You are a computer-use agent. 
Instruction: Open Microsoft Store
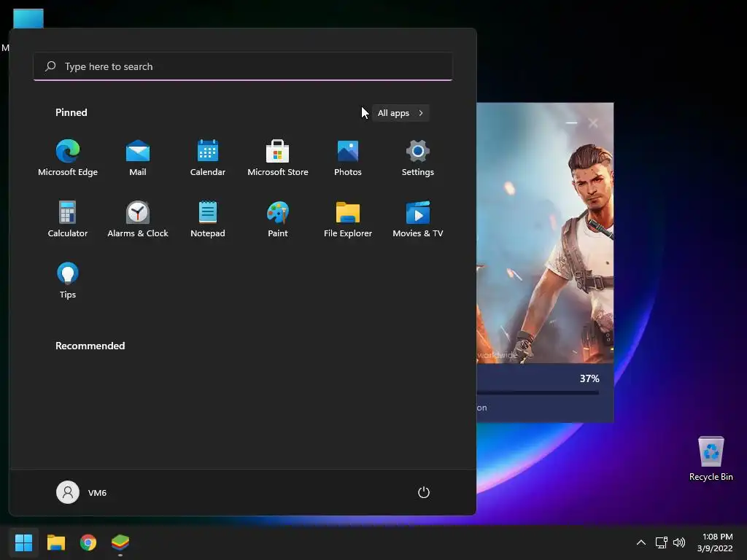pyautogui.click(x=278, y=158)
